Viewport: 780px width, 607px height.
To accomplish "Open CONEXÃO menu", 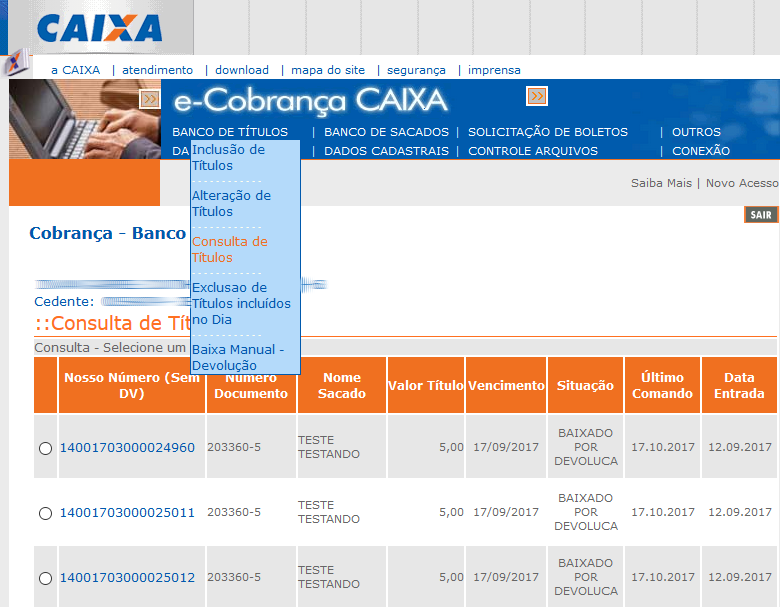I will [701, 151].
